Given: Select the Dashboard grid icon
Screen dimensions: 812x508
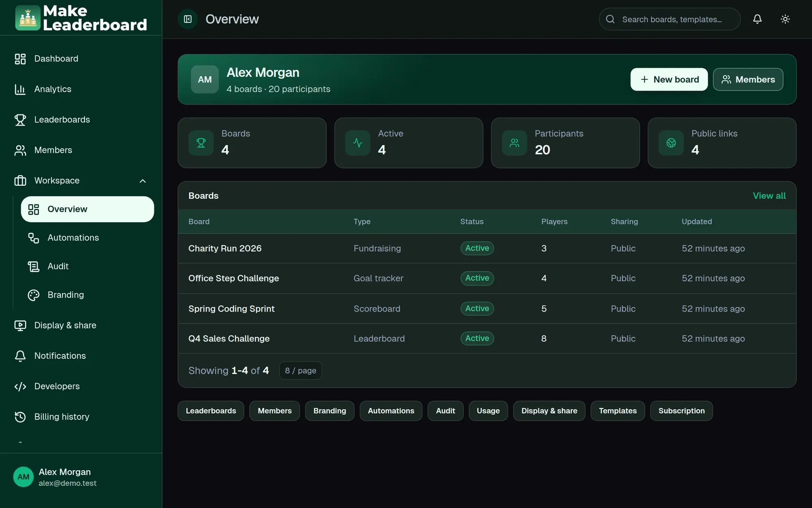Looking at the screenshot, I should click(x=20, y=59).
